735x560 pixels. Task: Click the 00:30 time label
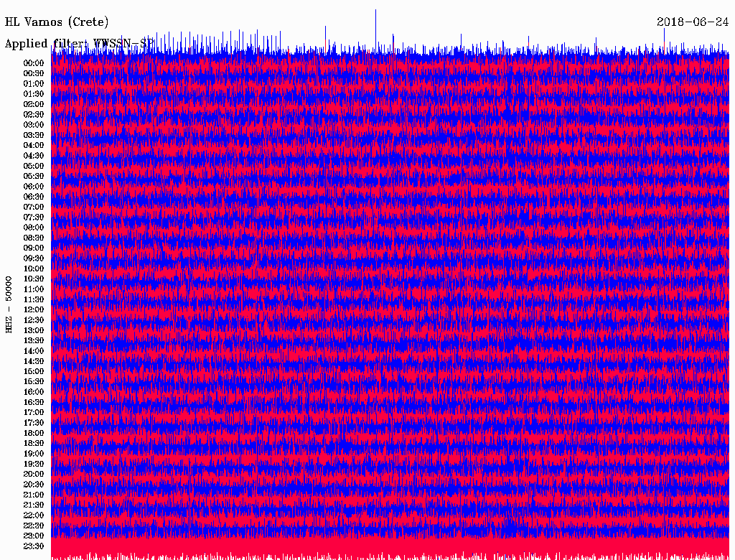34,74
